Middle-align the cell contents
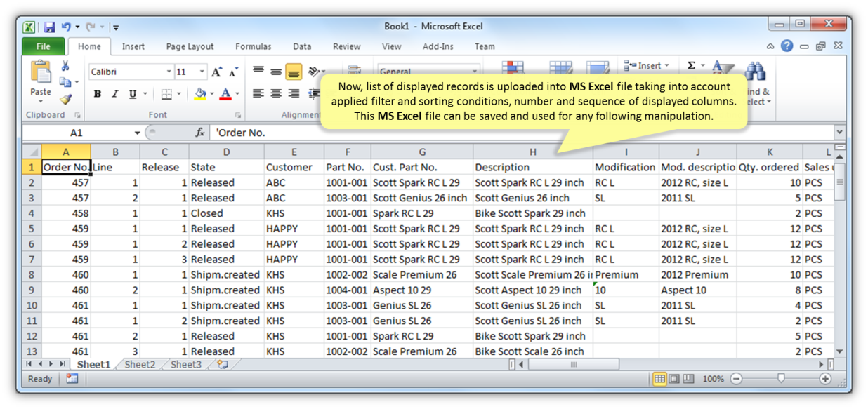This screenshot has width=868, height=409. [276, 71]
